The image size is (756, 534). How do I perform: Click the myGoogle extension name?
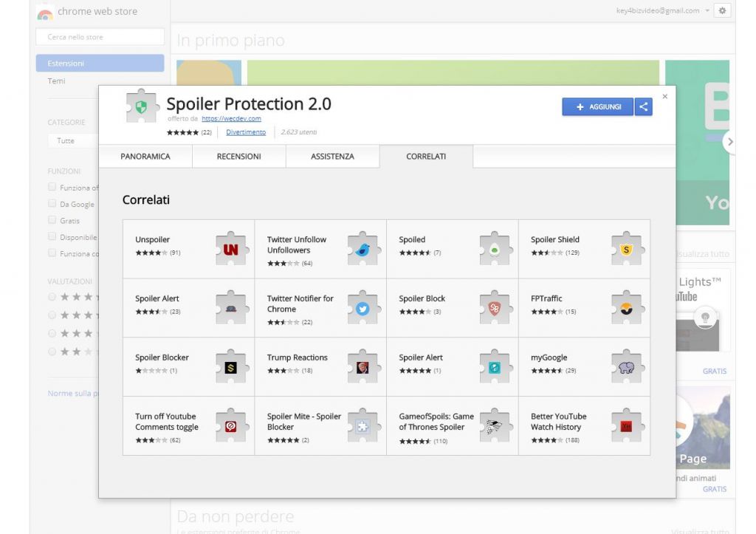549,357
